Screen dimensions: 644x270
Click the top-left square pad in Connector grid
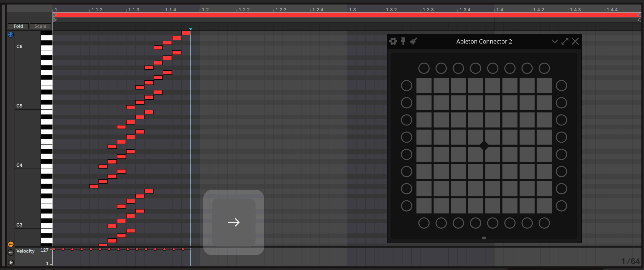[x=424, y=85]
